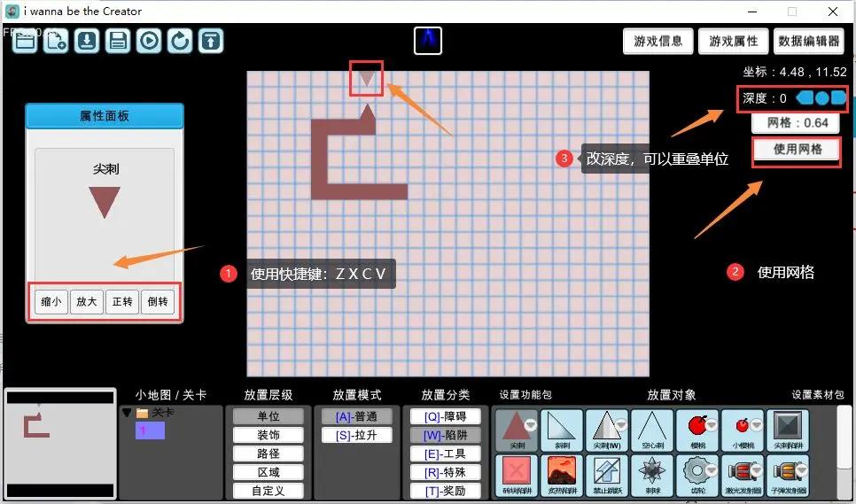Select the 关卡 folder in level tree

[x=156, y=413]
